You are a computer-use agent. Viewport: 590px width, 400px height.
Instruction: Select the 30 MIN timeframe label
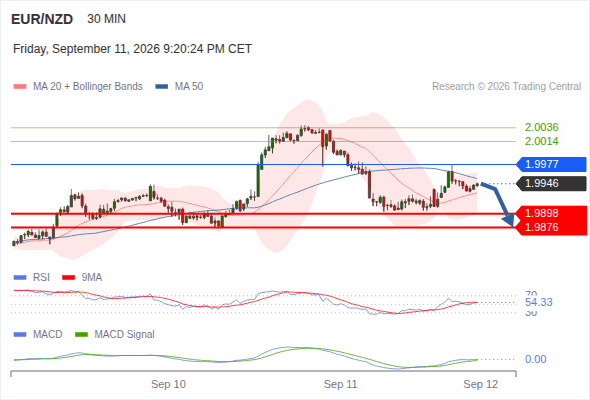[106, 19]
